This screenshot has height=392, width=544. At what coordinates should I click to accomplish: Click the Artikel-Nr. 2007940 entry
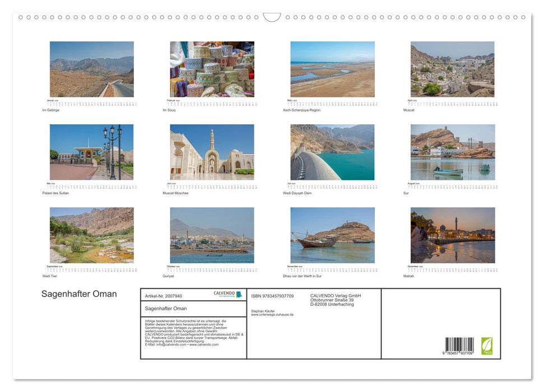[x=164, y=296]
